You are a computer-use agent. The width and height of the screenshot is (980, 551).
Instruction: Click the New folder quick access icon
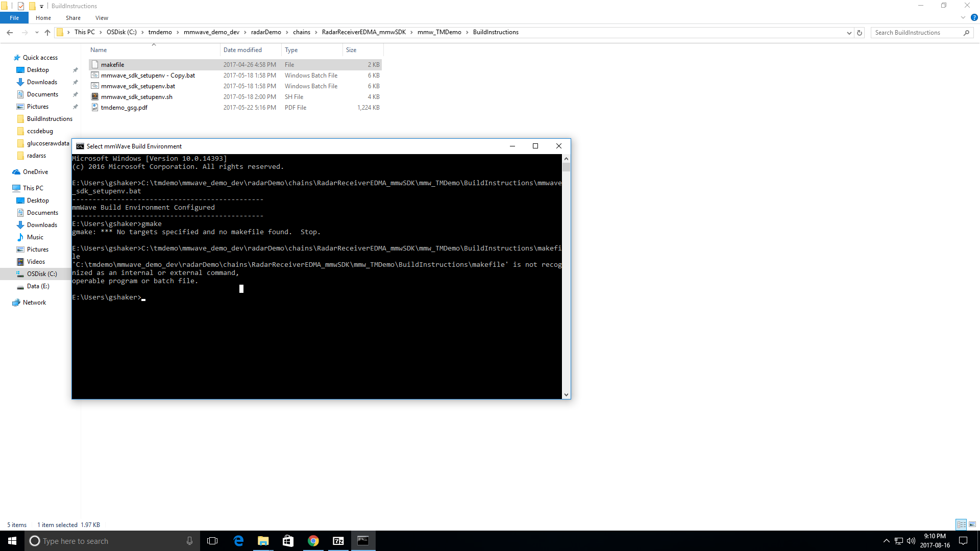[x=32, y=6]
